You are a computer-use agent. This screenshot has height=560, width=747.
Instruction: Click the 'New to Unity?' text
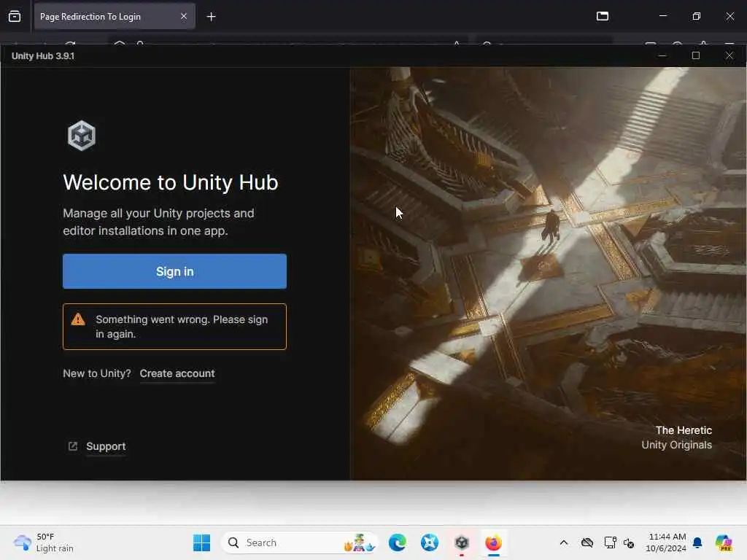click(x=97, y=373)
